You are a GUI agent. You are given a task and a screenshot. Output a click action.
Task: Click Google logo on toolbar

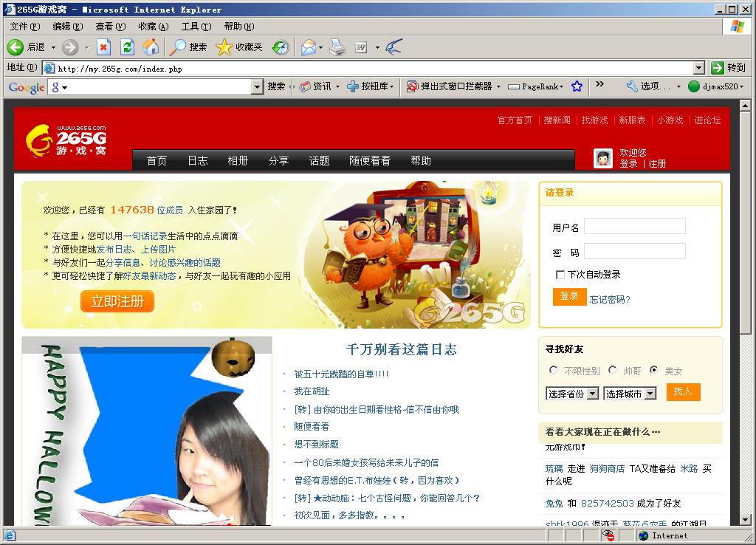tap(27, 87)
